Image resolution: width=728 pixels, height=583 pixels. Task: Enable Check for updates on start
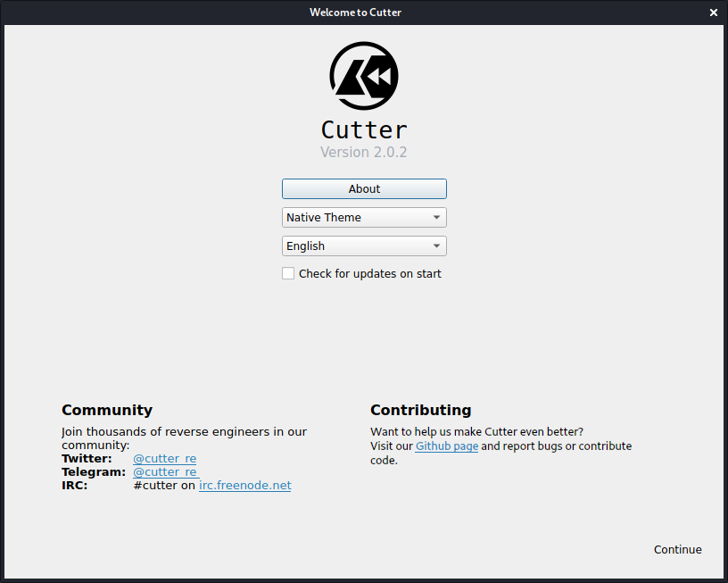click(288, 274)
